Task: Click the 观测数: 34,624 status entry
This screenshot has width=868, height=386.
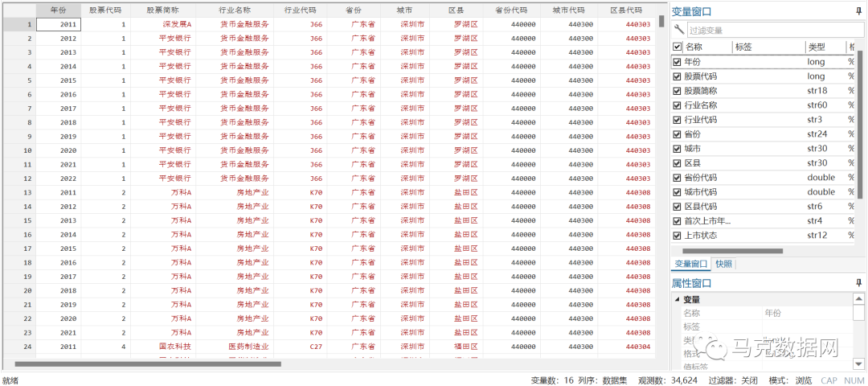Action: point(668,380)
